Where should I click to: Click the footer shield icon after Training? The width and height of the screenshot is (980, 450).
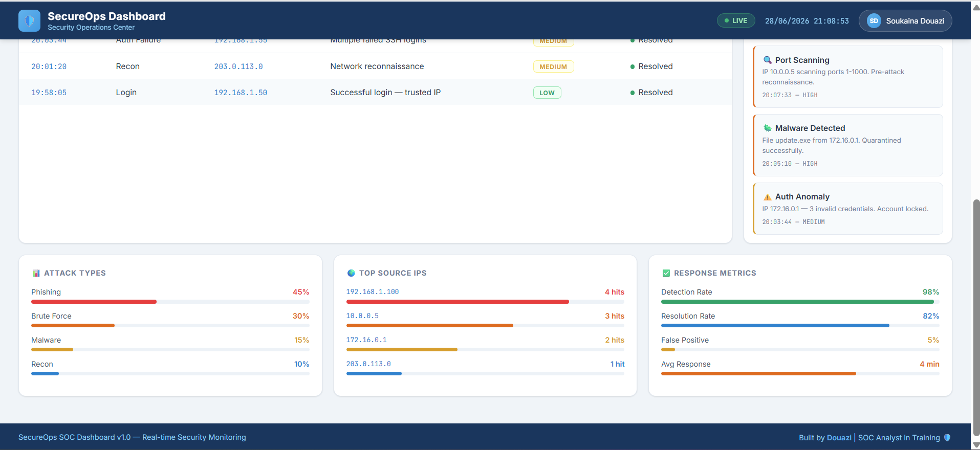click(947, 438)
